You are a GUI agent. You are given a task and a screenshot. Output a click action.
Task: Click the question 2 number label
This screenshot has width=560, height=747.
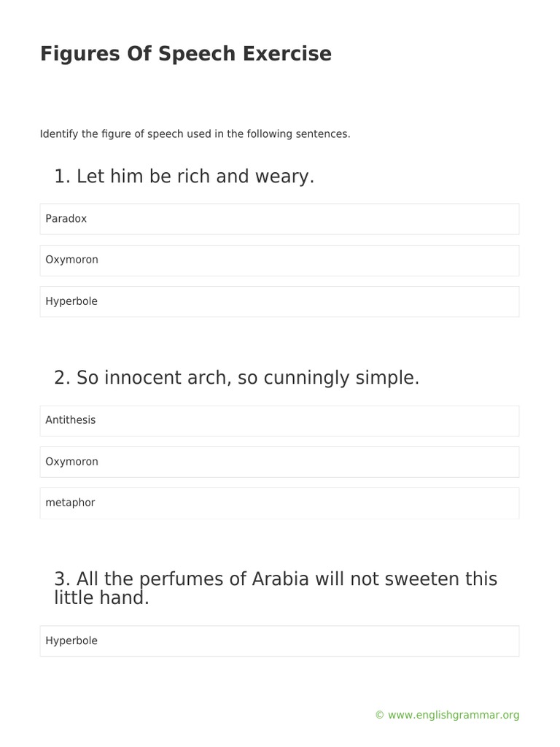click(63, 378)
